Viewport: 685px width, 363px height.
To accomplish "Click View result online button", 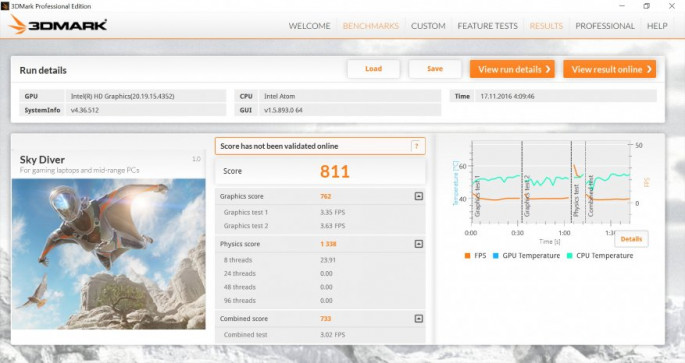I will 609,69.
